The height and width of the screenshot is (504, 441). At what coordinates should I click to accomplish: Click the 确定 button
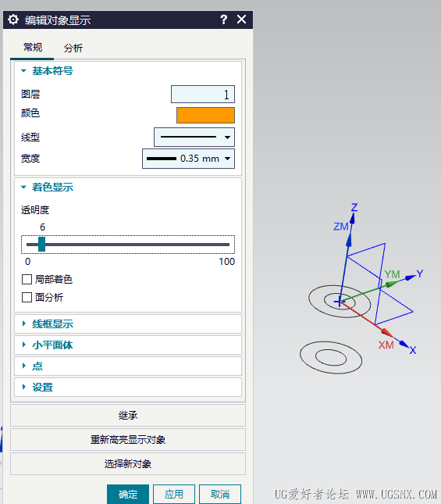(x=128, y=494)
